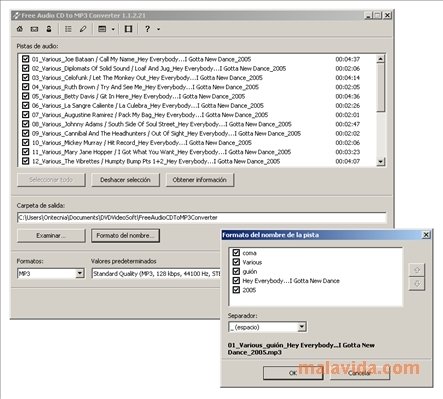Viewport: 443px width, 399px height.
Task: Uncheck track 01 Joe Bataan
Action: coord(25,59)
